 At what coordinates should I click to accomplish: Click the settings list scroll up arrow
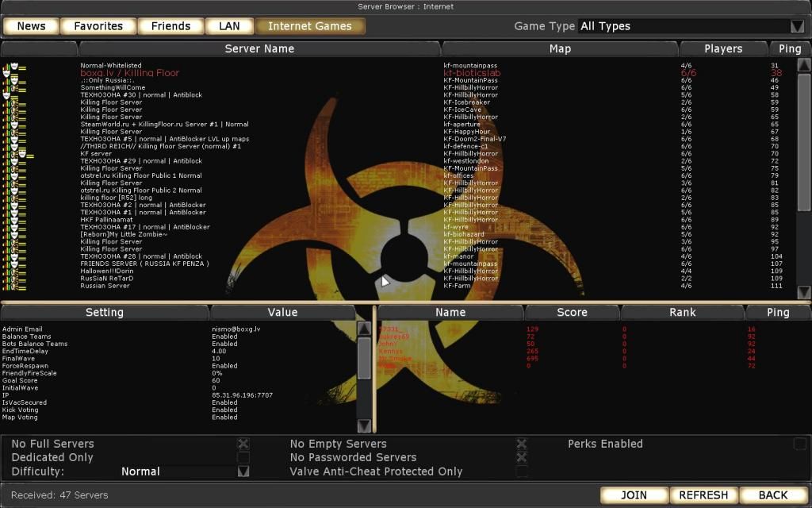point(364,328)
